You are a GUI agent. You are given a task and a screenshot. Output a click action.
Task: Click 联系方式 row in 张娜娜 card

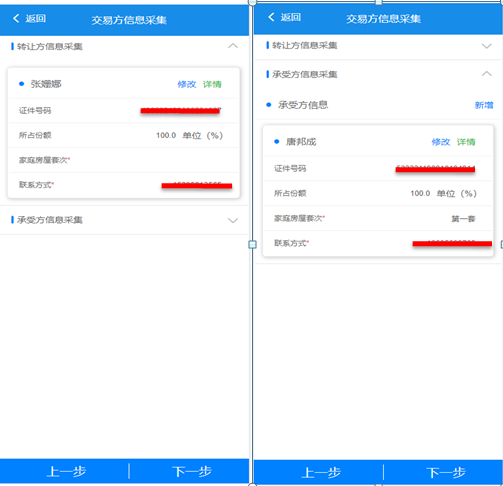124,185
